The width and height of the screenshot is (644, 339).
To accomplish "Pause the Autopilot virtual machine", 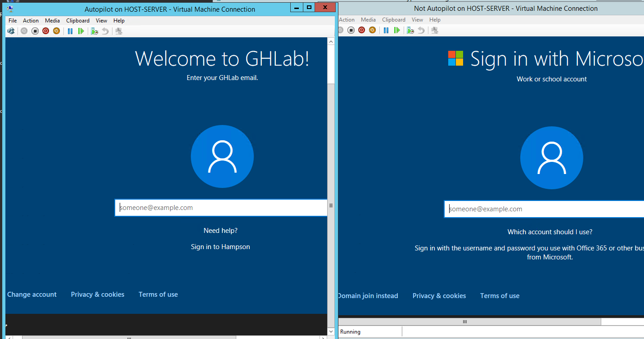I will tap(71, 31).
